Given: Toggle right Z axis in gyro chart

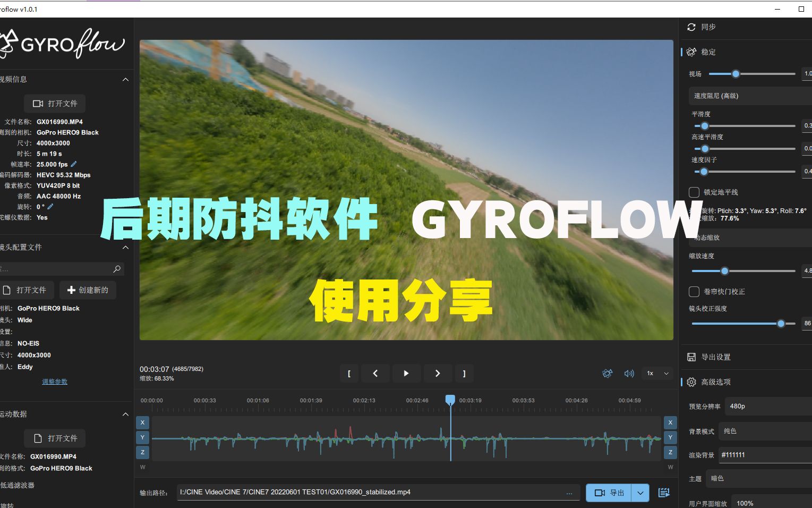Looking at the screenshot, I should click(670, 452).
